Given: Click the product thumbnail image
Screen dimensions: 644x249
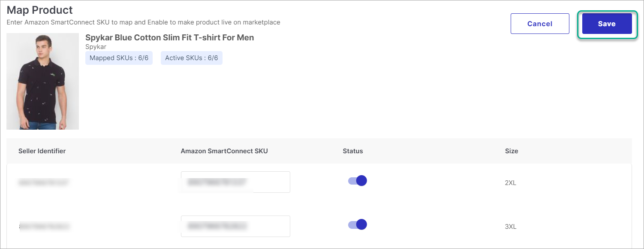Looking at the screenshot, I should tap(42, 81).
